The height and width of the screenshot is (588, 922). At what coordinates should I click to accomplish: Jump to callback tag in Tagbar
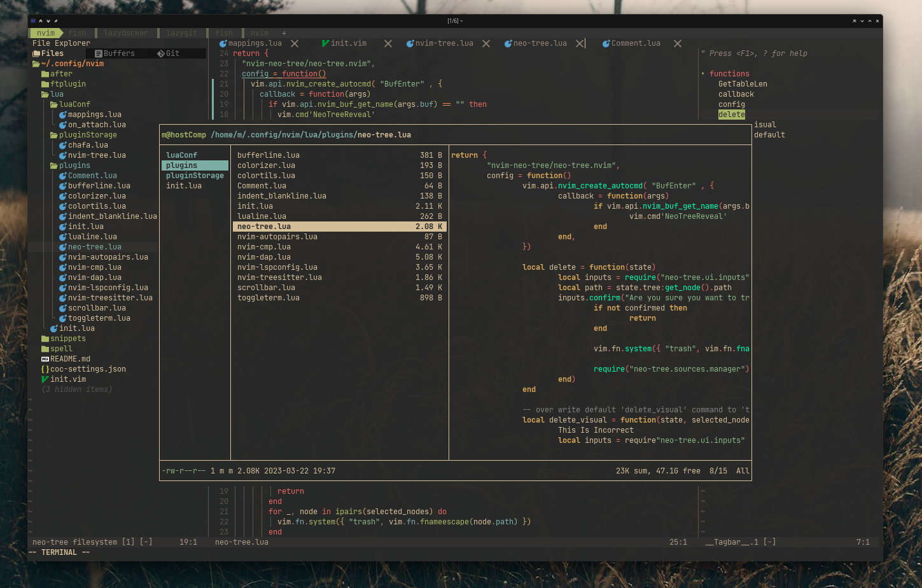[736, 94]
